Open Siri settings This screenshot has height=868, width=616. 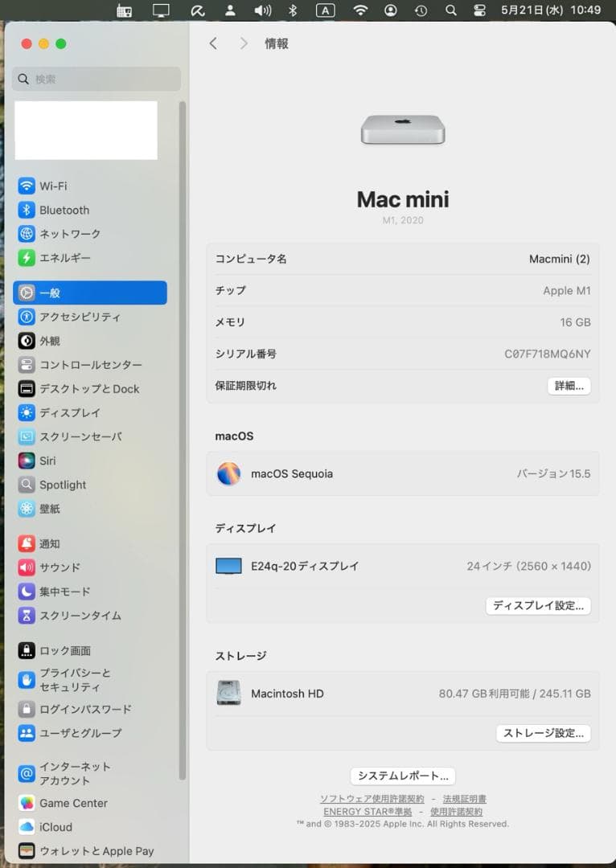pyautogui.click(x=90, y=461)
